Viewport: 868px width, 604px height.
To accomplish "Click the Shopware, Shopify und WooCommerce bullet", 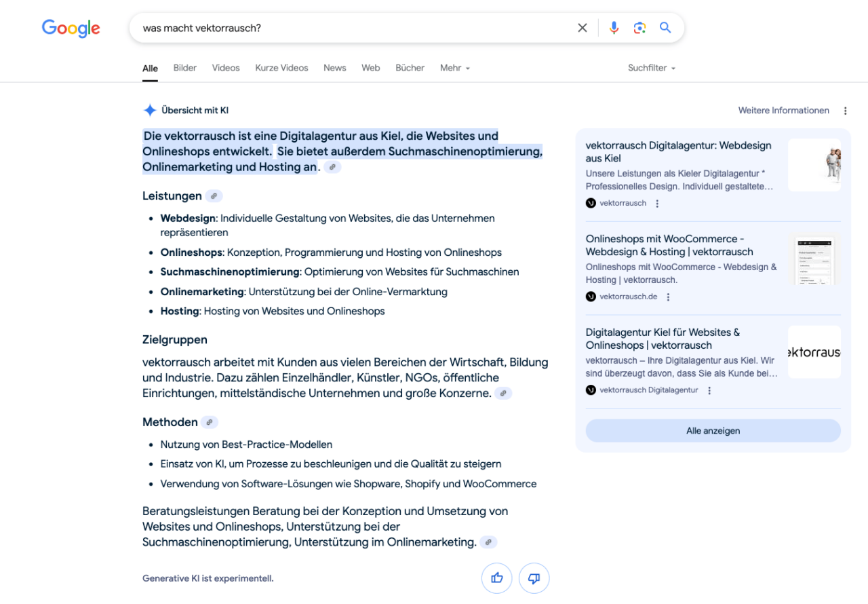I will (349, 484).
